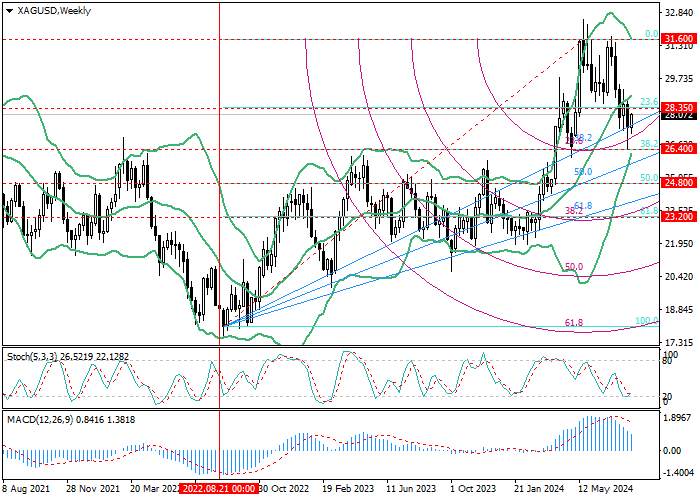
Task: Select the red 26.400 price level label
Action: click(679, 149)
